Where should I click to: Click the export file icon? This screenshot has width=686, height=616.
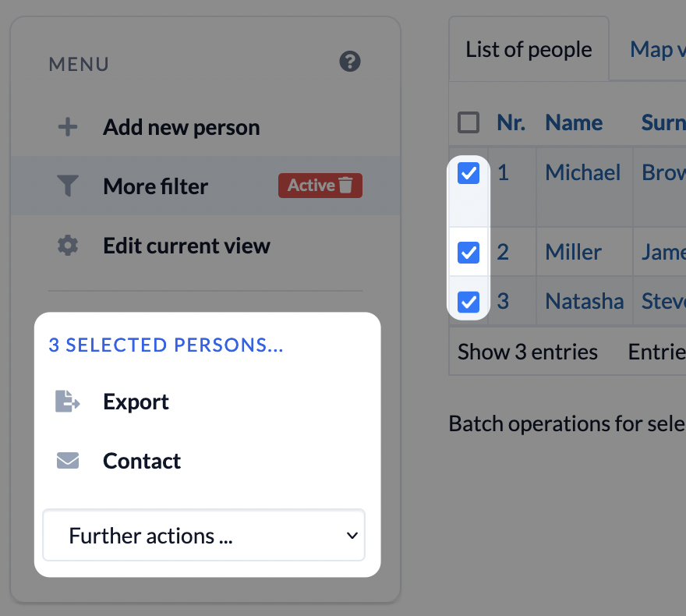(x=68, y=402)
